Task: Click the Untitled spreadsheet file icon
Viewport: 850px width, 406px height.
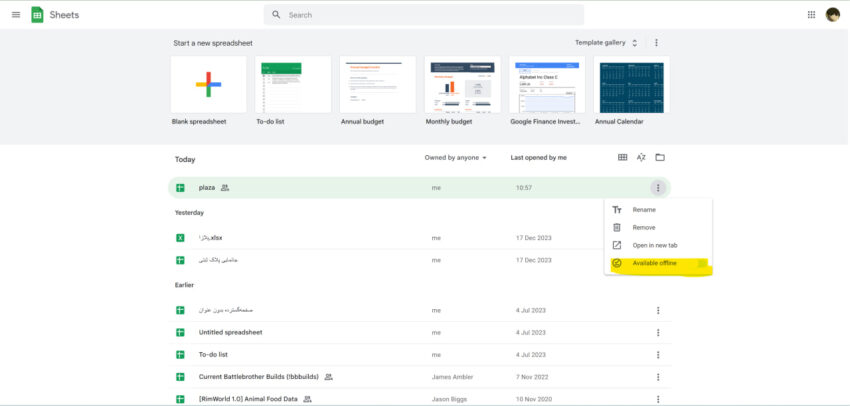Action: [180, 332]
